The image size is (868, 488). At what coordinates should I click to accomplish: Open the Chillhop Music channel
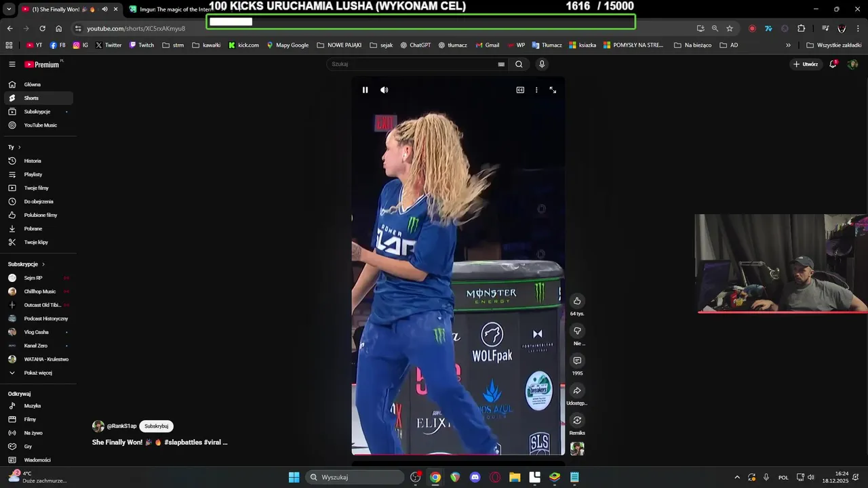point(38,291)
